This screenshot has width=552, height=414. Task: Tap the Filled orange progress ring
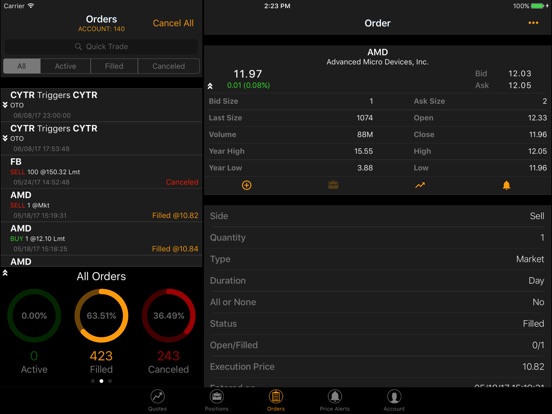(x=101, y=316)
